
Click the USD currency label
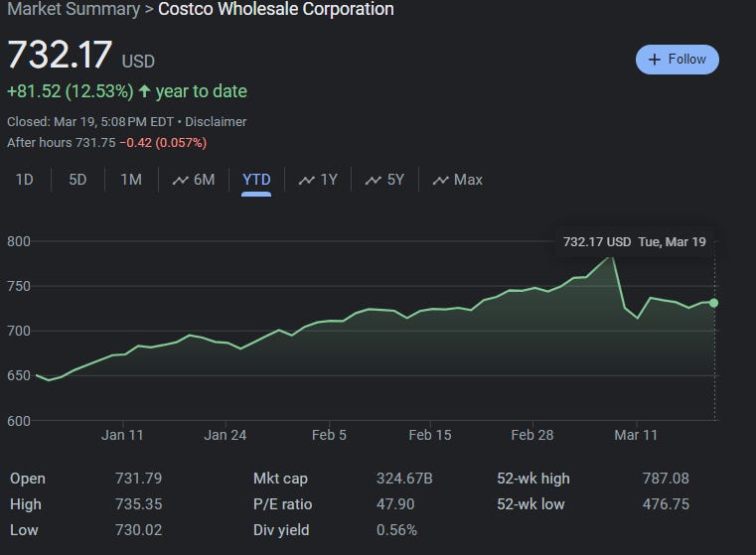pos(138,62)
